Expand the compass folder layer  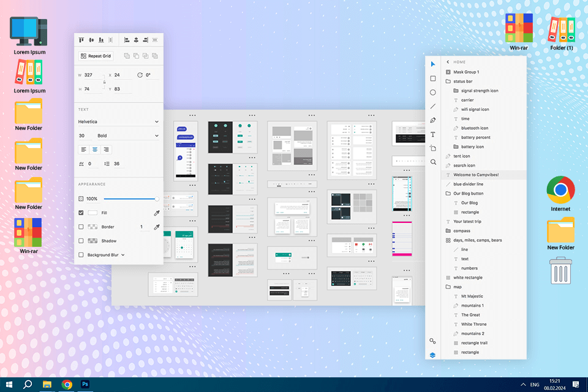(x=448, y=231)
